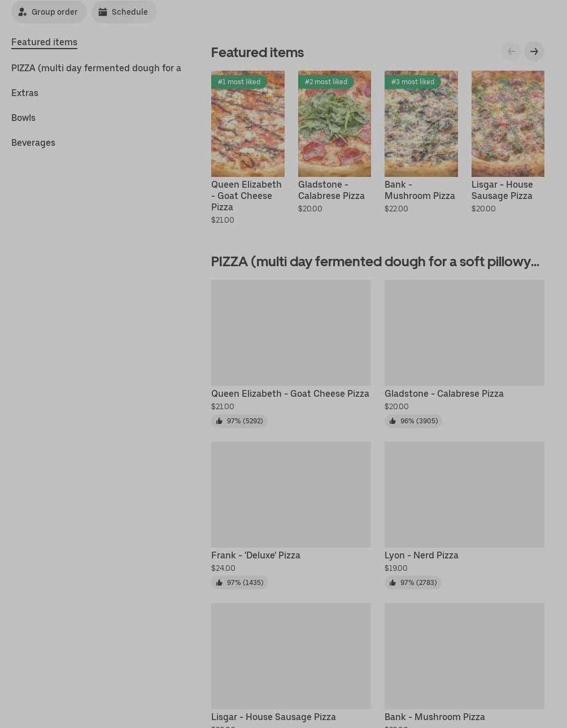This screenshot has width=567, height=728.
Task: Open the #2 most liked Gladstone pizza photo
Action: click(x=334, y=124)
